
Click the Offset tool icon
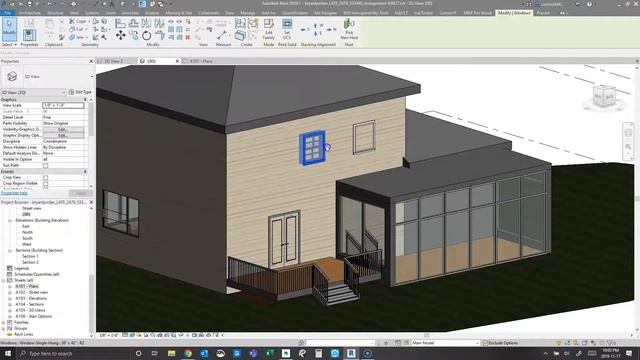(x=133, y=23)
